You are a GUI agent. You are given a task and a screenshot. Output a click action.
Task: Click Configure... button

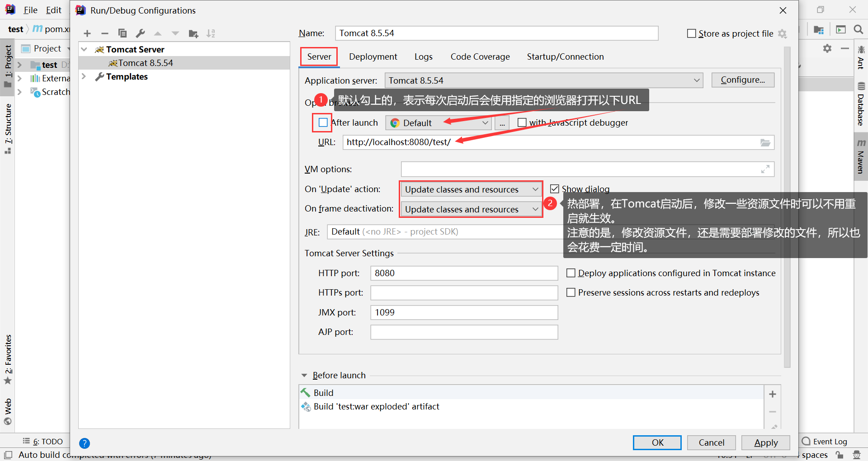pyautogui.click(x=743, y=80)
